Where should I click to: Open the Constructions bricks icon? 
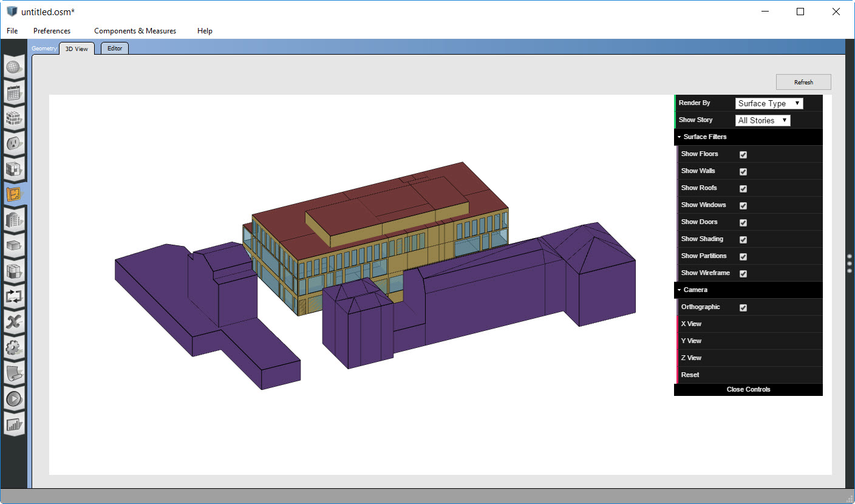coord(14,119)
